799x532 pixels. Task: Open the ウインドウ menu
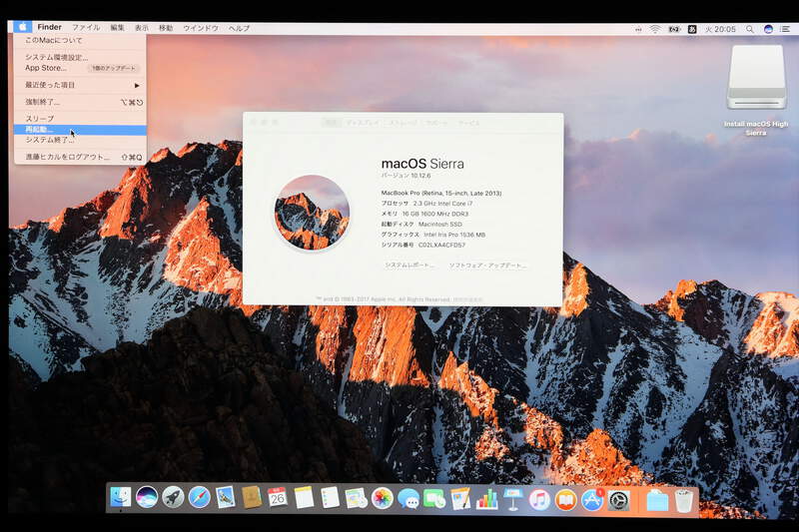(x=201, y=28)
